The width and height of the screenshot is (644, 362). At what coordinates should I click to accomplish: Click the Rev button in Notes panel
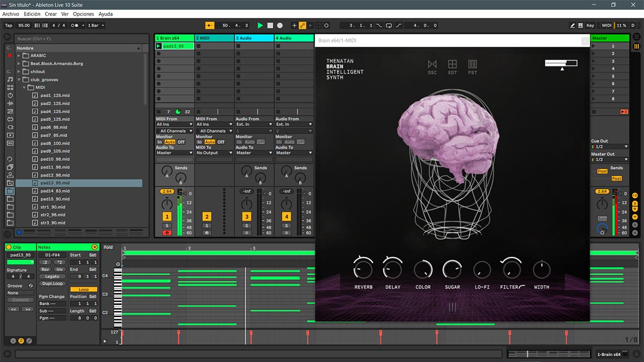point(45,269)
